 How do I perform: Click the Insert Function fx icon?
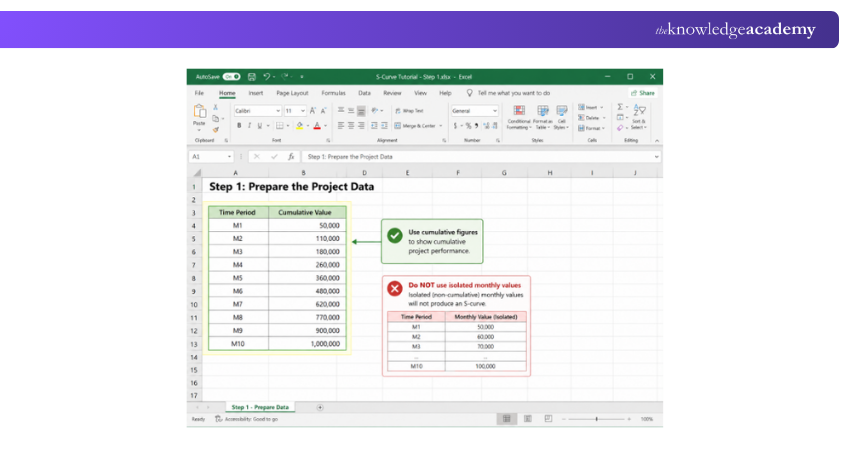click(x=291, y=157)
